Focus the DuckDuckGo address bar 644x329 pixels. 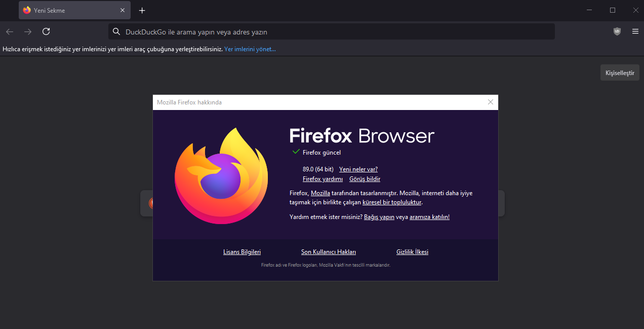pos(332,31)
